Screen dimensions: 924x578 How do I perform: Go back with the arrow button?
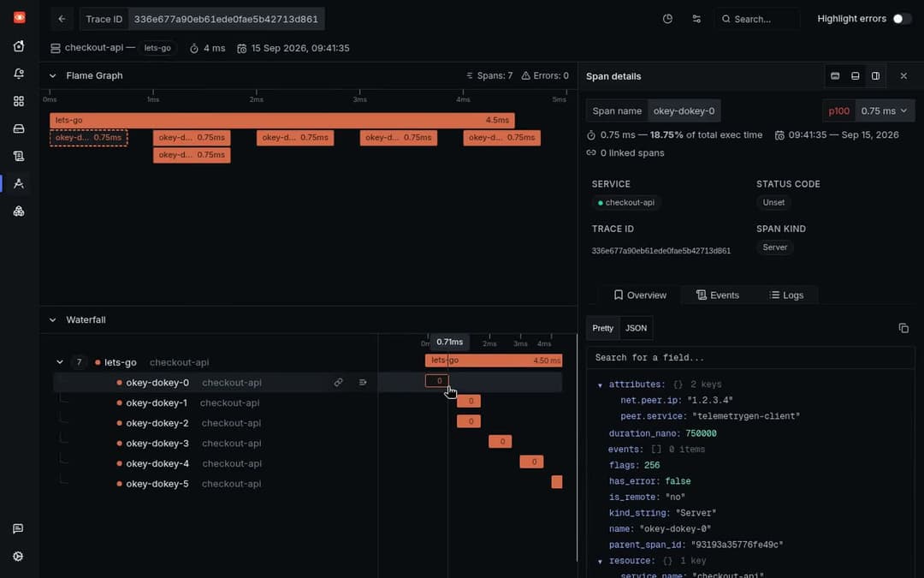click(x=62, y=19)
